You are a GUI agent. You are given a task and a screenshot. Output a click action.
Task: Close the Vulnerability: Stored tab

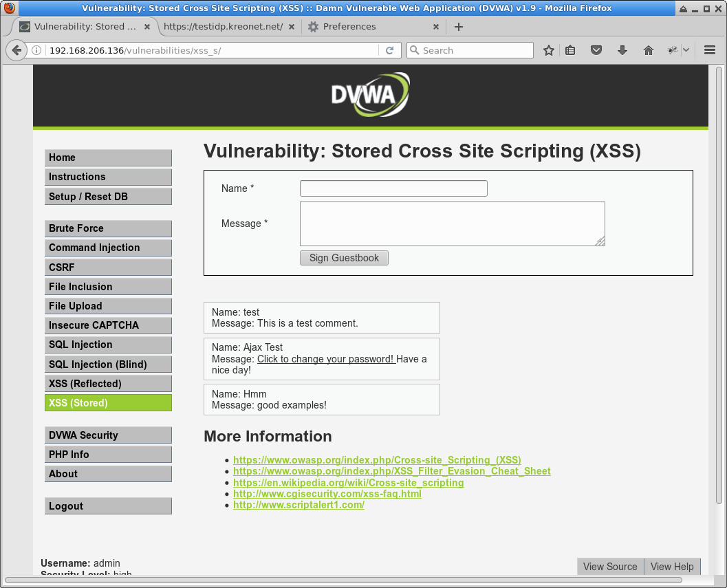(x=147, y=27)
